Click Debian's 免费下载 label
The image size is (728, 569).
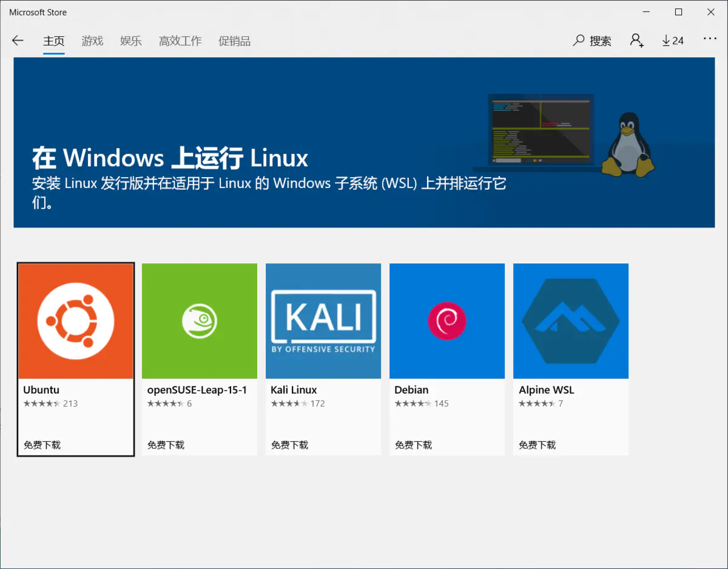pyautogui.click(x=414, y=445)
